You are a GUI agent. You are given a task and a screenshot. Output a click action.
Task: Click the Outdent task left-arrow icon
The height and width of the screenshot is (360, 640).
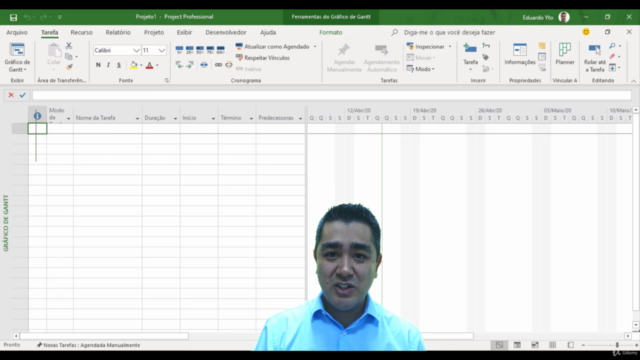[179, 65]
